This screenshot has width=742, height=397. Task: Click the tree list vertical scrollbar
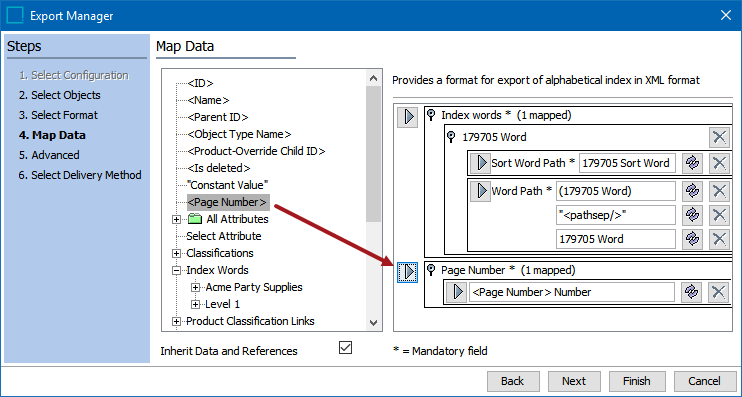pos(373,200)
